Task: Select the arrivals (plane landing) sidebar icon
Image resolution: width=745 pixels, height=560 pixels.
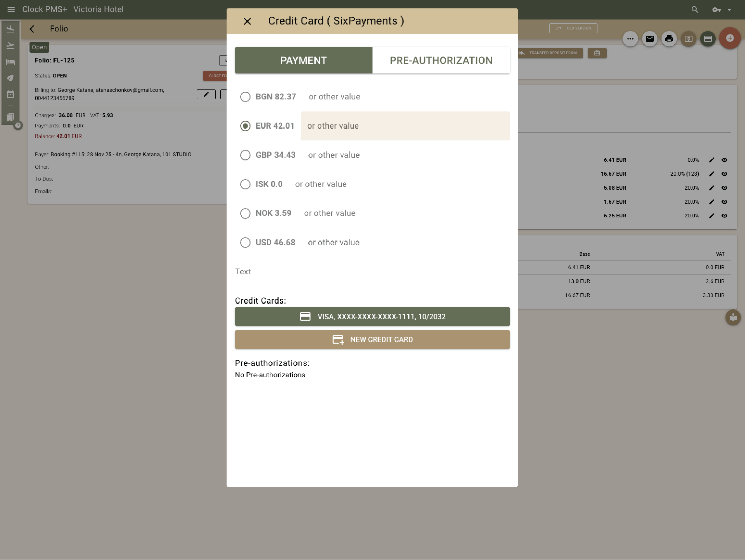Action: point(10,29)
